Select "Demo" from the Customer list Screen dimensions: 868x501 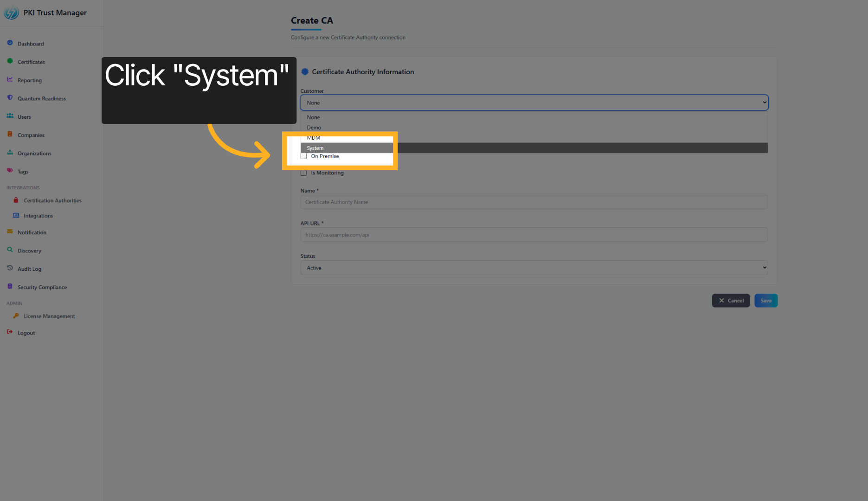click(x=534, y=128)
